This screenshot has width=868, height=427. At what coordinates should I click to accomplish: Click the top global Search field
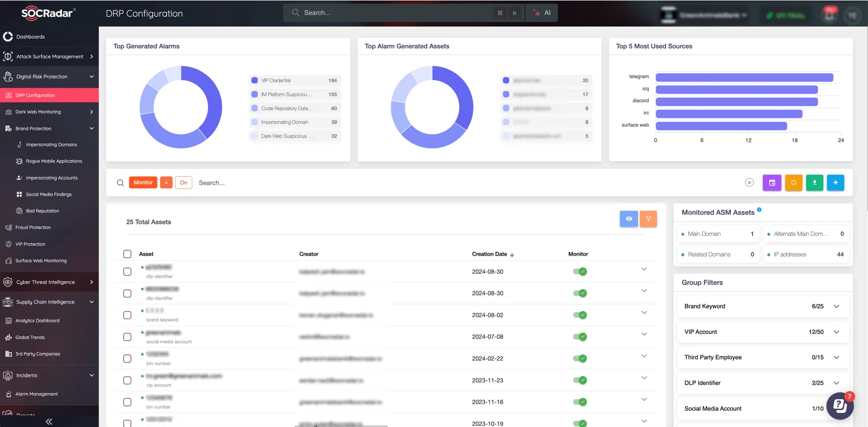(389, 13)
